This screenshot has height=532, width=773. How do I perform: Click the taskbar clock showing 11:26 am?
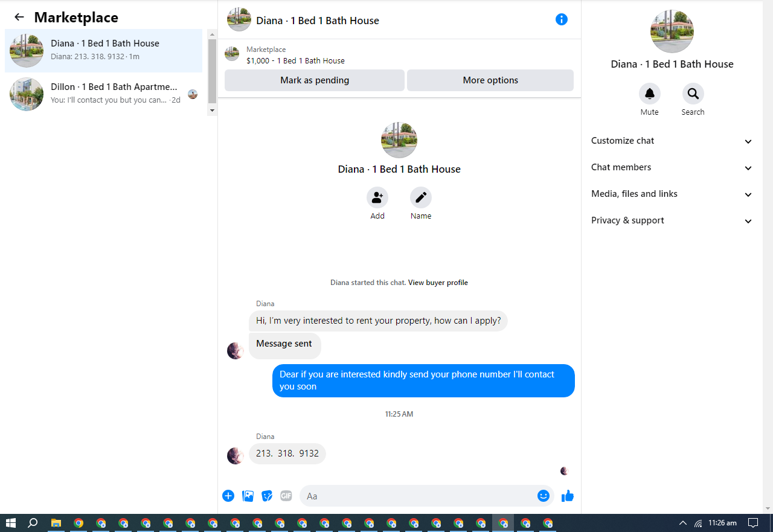723,523
